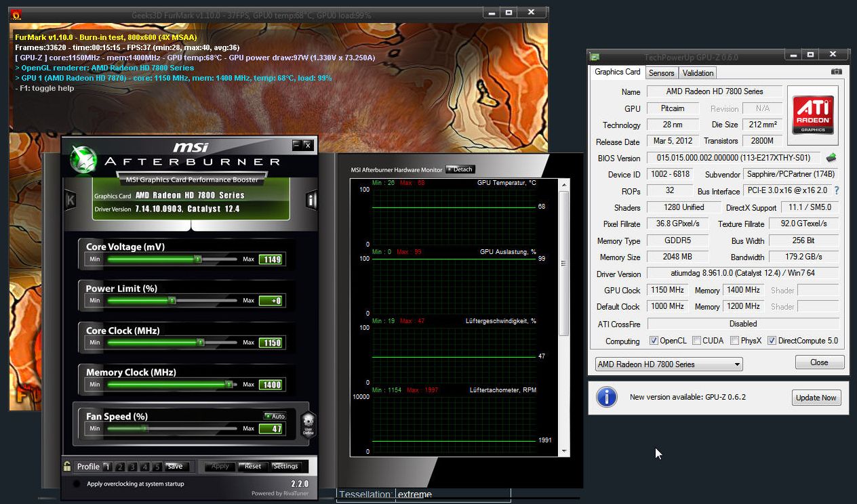The width and height of the screenshot is (857, 504).
Task: Click the Apply button in Afterburner
Action: (x=220, y=466)
